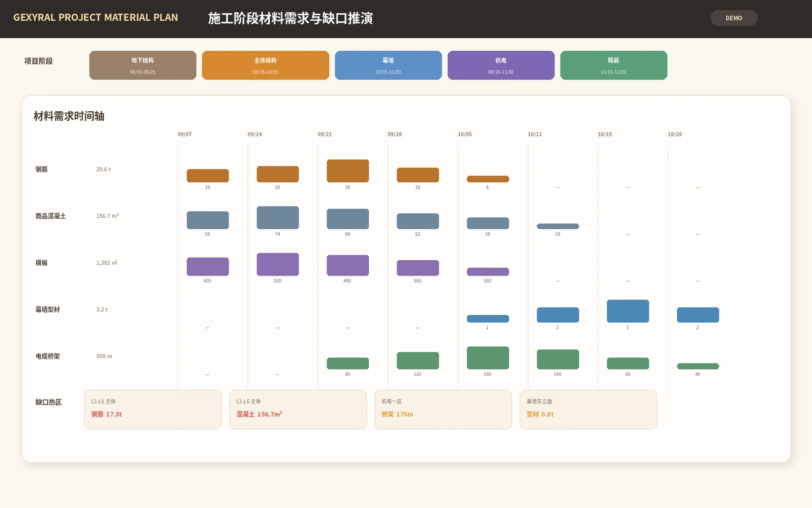Open the 型材 0.8t shortage card

pyautogui.click(x=588, y=410)
